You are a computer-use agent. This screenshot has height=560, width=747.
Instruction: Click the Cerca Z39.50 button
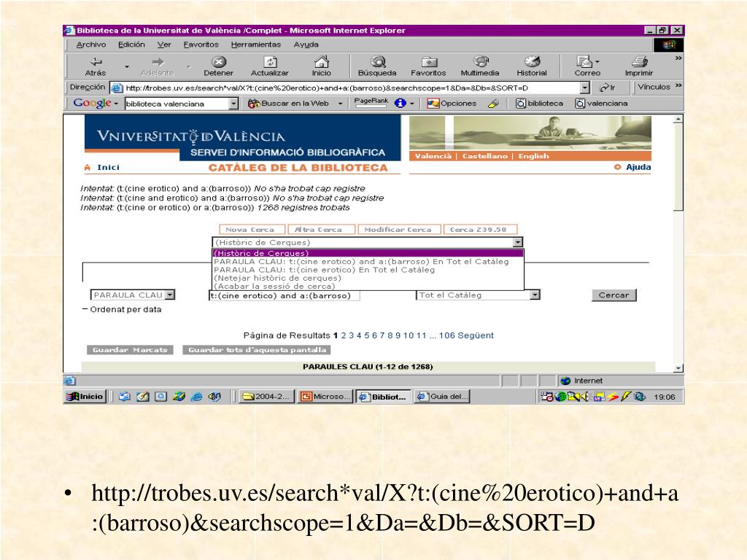[x=480, y=230]
